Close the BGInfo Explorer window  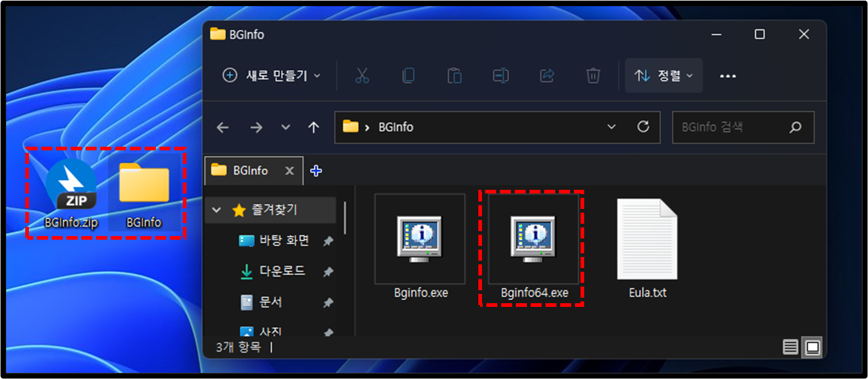[x=804, y=35]
